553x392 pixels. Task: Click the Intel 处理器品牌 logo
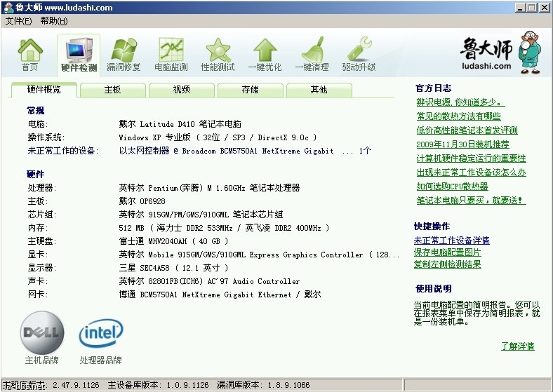100,336
